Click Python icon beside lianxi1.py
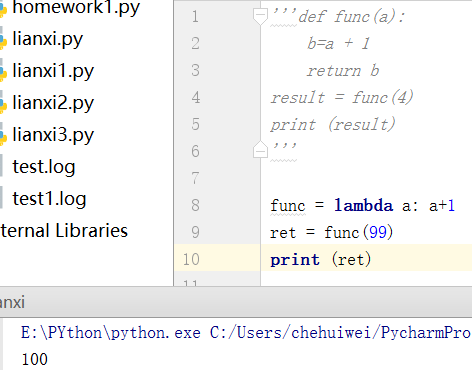Screen dimensions: 472x370 pos(3,72)
